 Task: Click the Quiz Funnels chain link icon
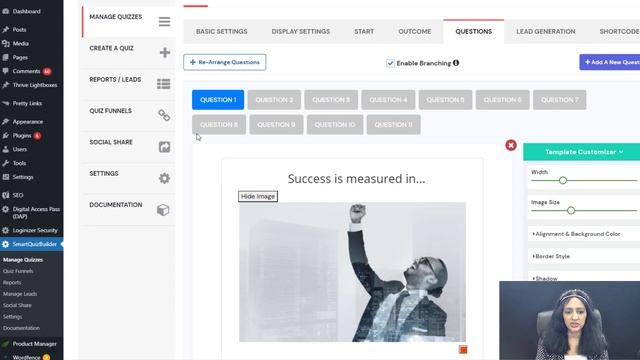[164, 116]
